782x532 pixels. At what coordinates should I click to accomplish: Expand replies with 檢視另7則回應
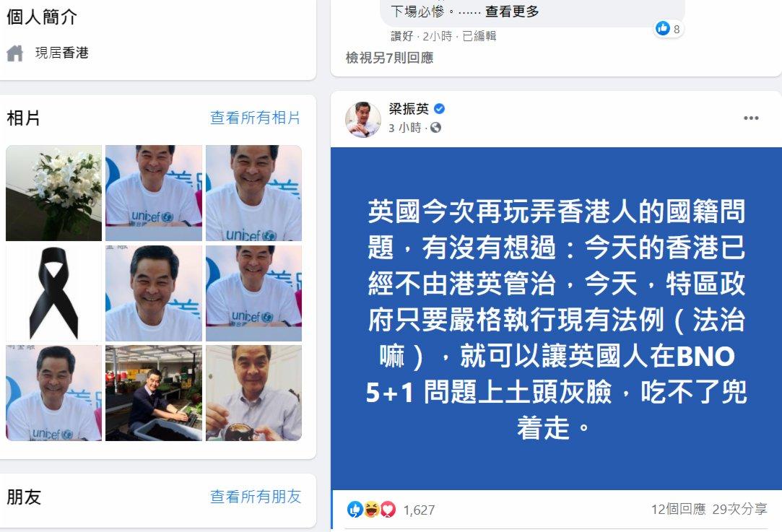[389, 58]
